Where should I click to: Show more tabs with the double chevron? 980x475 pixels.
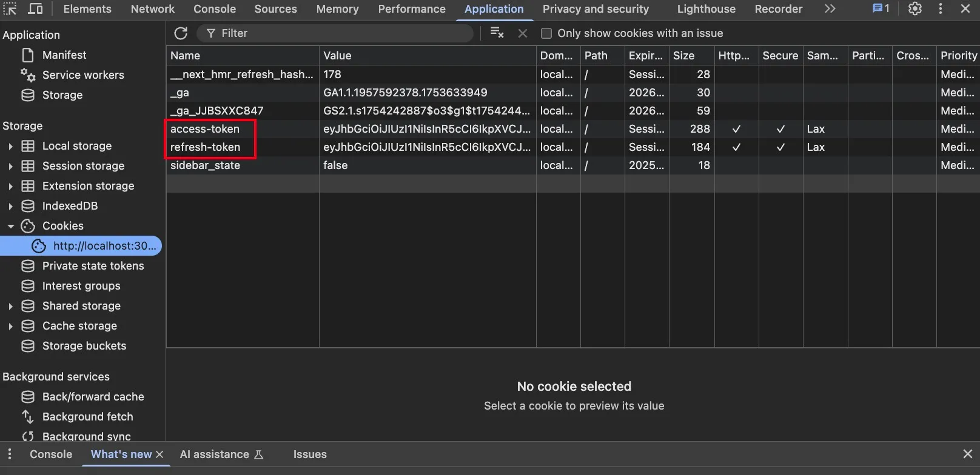830,9
